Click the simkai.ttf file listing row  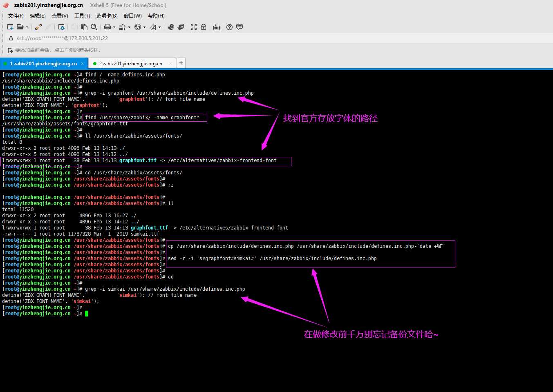pos(81,234)
